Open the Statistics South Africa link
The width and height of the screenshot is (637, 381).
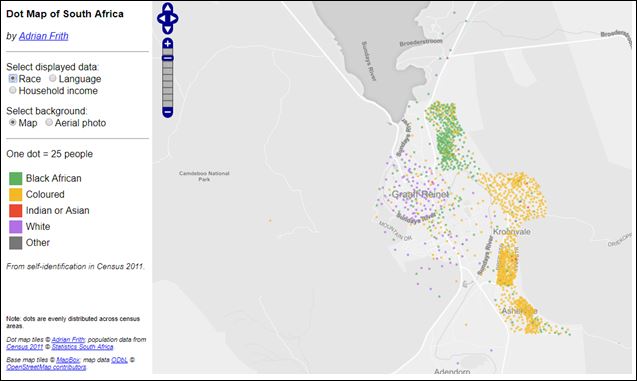[x=82, y=347]
